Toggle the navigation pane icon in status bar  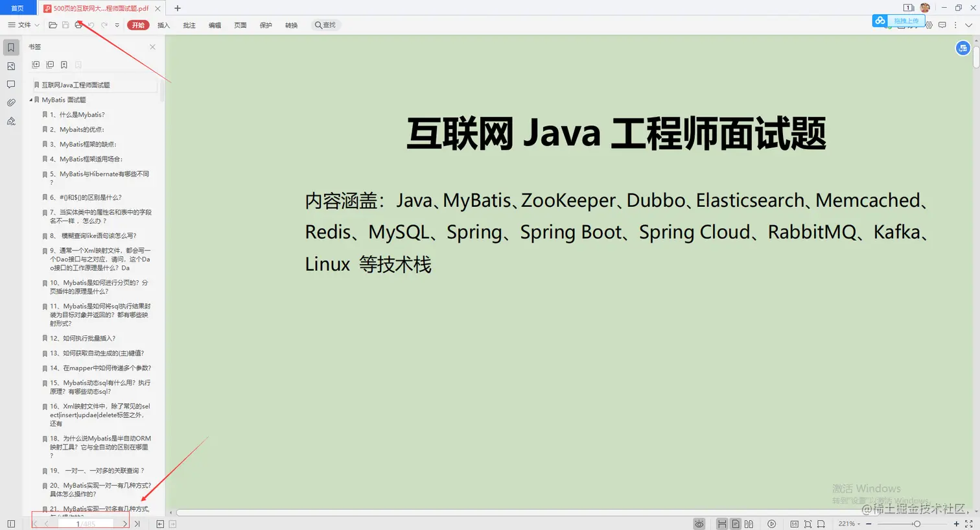(11, 524)
